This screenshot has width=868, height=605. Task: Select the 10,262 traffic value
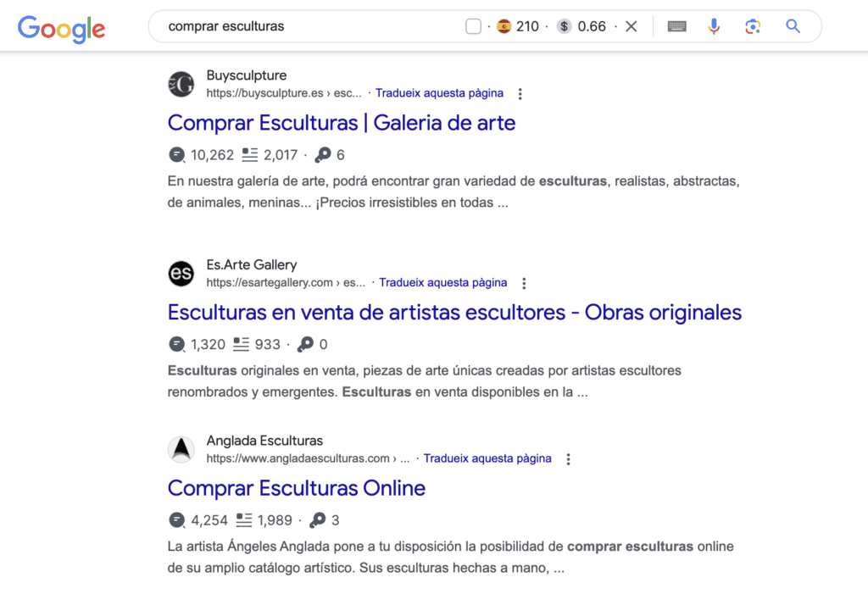(x=212, y=155)
